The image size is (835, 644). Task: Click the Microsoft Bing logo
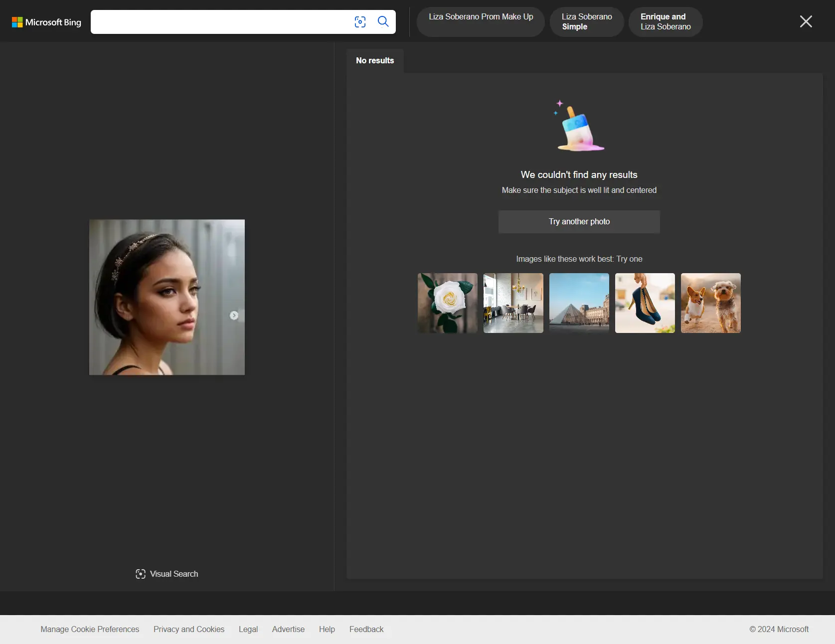[x=46, y=22]
